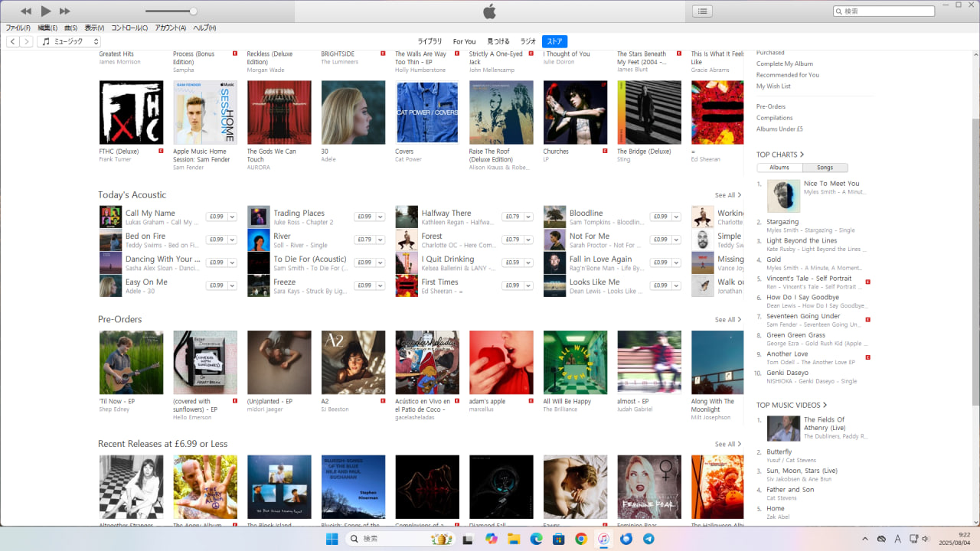Viewport: 980px width, 551px height.
Task: Open the ストア tab
Action: pos(554,41)
